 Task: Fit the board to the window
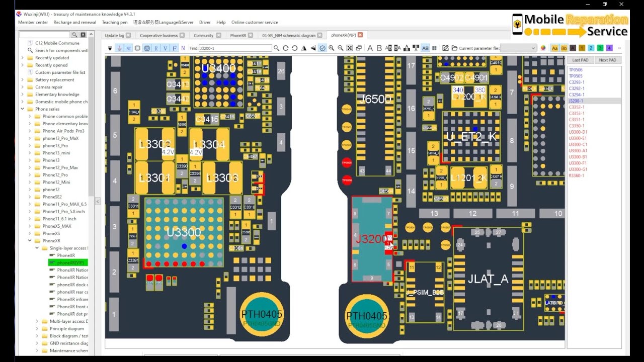pos(350,48)
